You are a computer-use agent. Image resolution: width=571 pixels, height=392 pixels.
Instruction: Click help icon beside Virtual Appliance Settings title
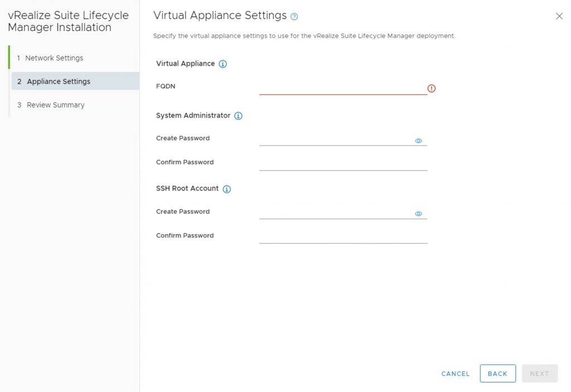pos(294,17)
